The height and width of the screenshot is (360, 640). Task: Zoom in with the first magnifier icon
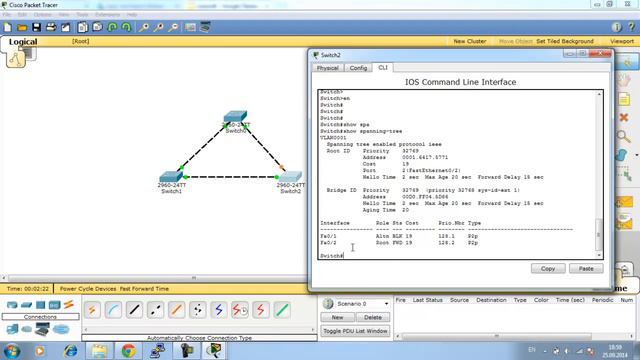[144, 27]
